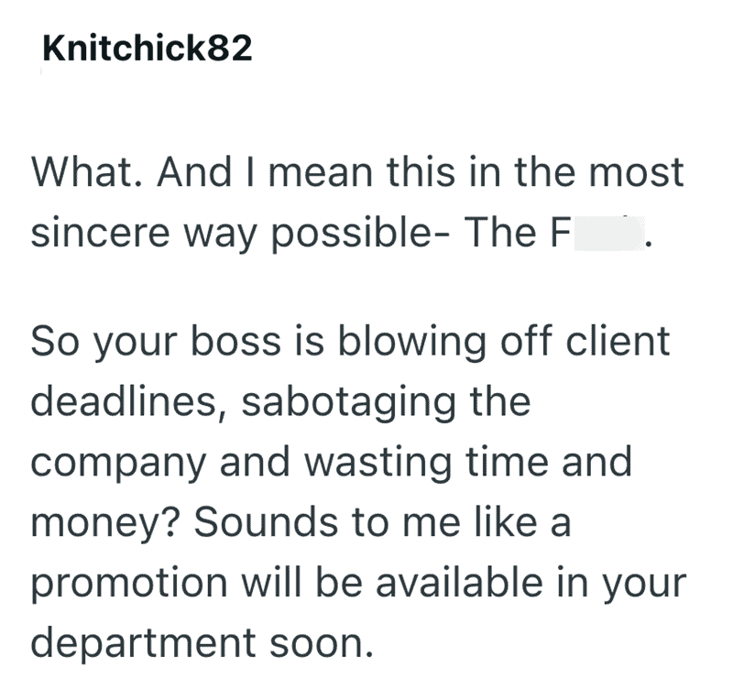The height and width of the screenshot is (700, 733).
Task: Open the Knitchick82 user profile
Action: click(148, 49)
